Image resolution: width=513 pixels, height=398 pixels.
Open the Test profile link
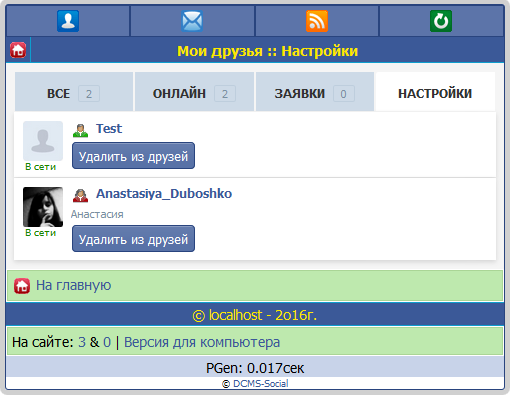(109, 129)
